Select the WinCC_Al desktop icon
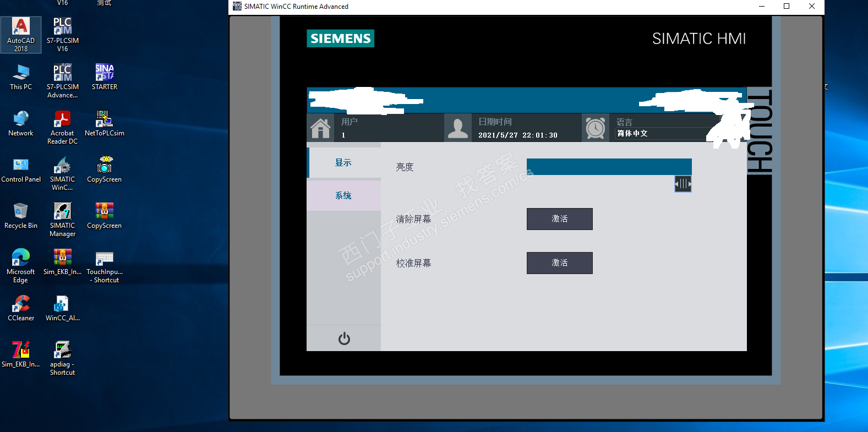 pos(63,308)
